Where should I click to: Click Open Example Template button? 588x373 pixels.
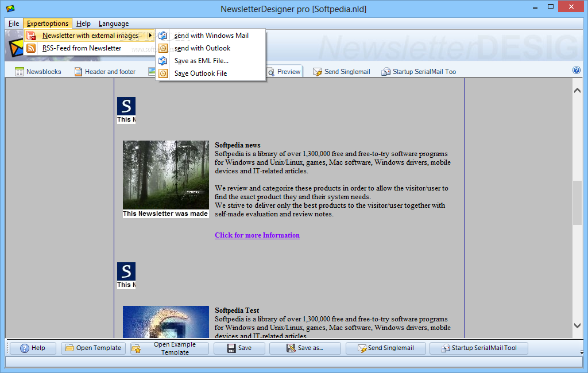coord(169,348)
